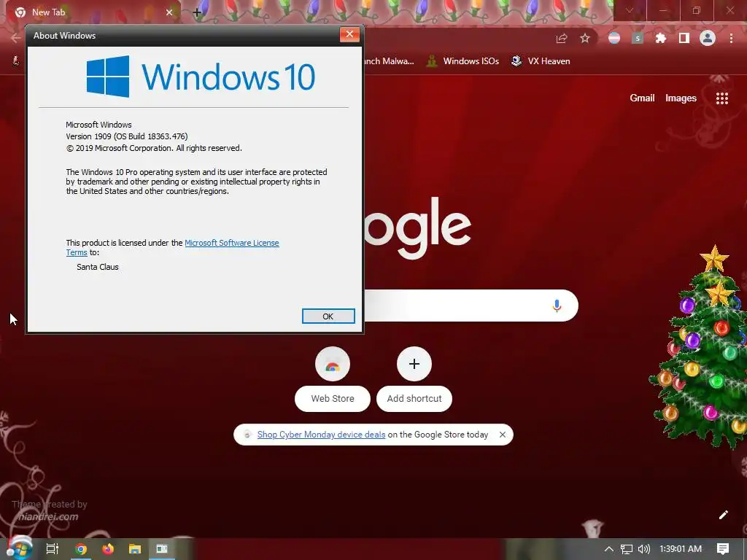Start voice search with microphone icon

[x=557, y=306]
